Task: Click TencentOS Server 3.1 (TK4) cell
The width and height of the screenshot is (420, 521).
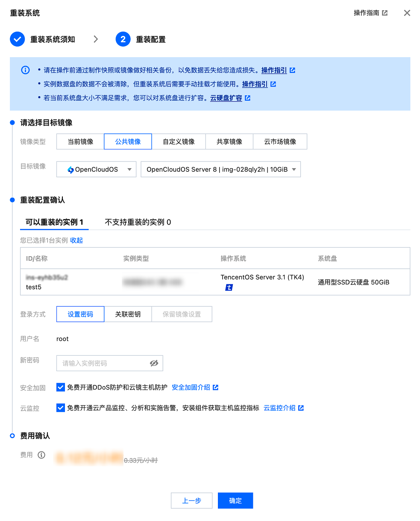Action: 262,277
